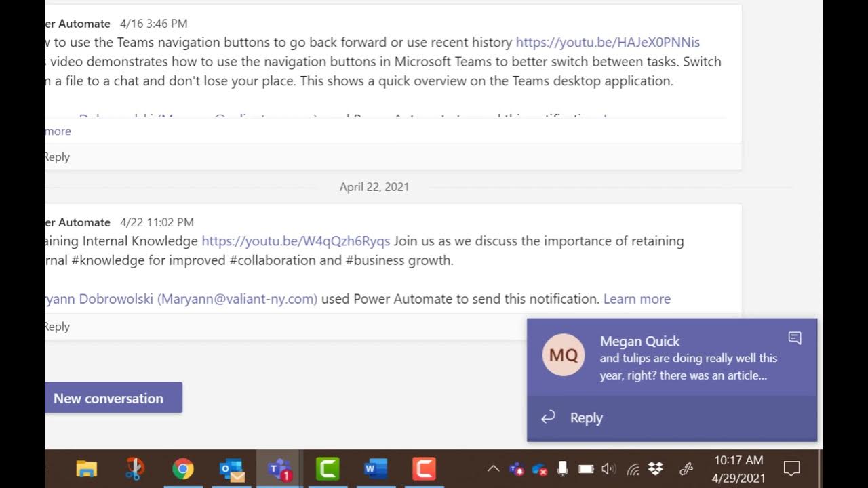Click the Teams tray icon
This screenshot has height=488, width=868.
[x=517, y=468]
